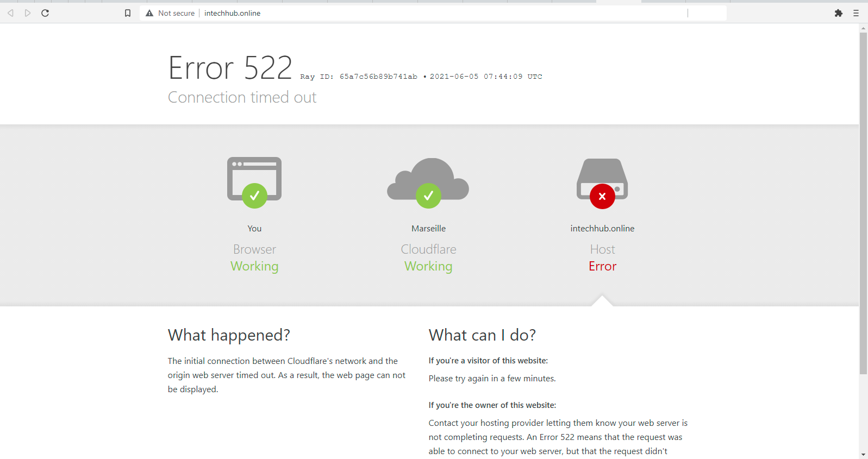Click the What can I do? heading
The width and height of the screenshot is (868, 459).
tap(482, 335)
